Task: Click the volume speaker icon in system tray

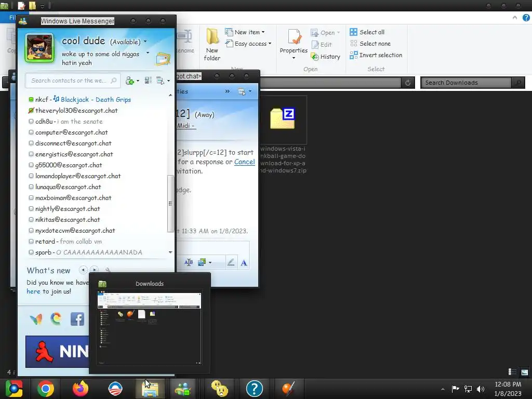Action: pos(481,389)
